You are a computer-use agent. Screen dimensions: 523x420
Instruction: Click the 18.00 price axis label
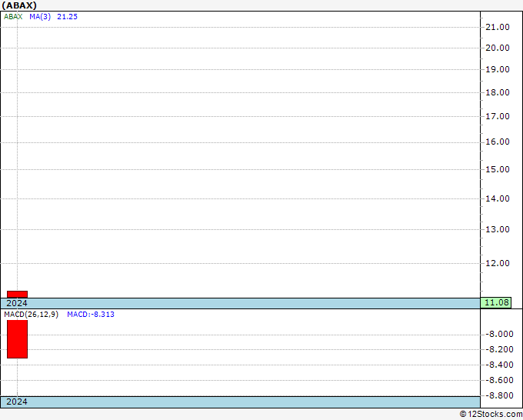coord(498,93)
